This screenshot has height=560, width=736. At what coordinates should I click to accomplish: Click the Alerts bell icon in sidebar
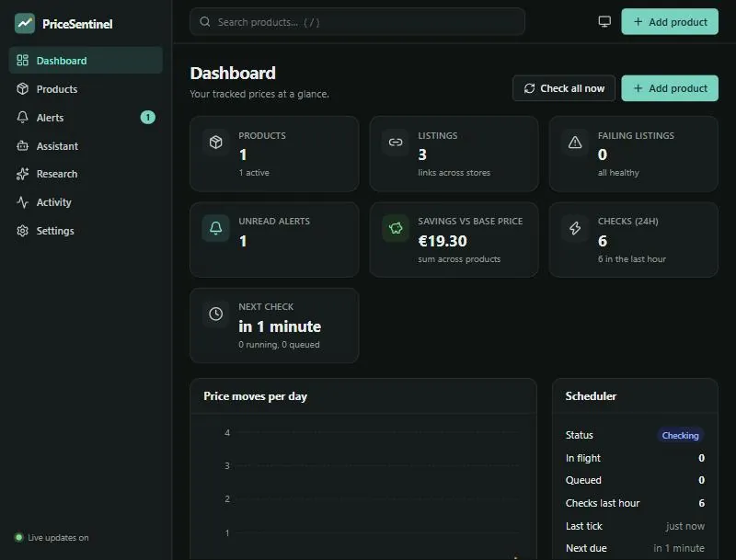point(22,118)
